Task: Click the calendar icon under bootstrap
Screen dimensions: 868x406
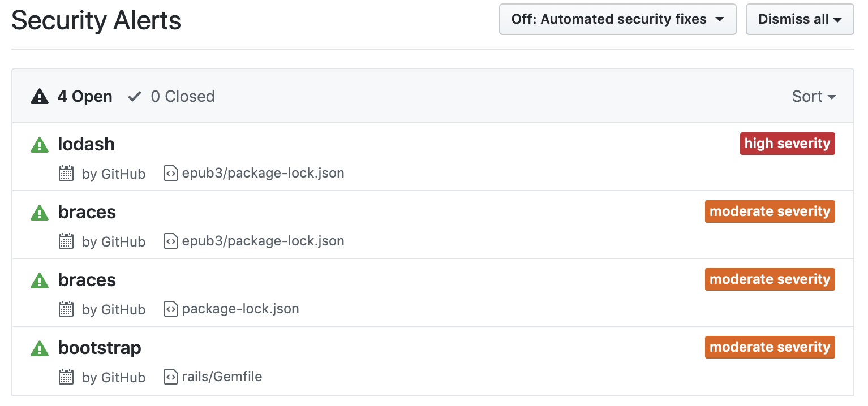Action: point(67,377)
